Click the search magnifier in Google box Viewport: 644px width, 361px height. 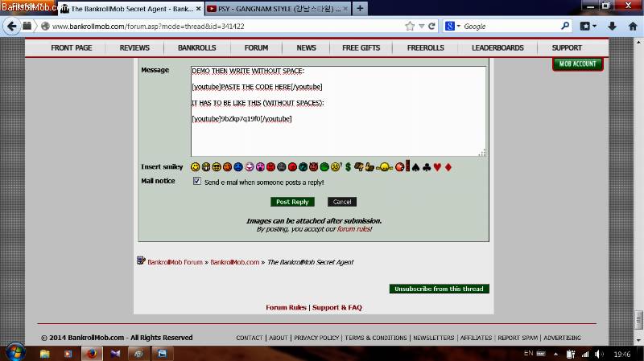565,26
